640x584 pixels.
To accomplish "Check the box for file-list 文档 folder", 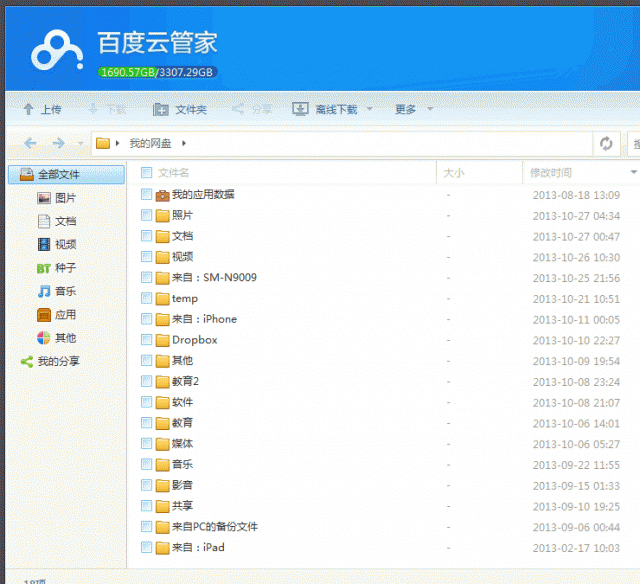I will 147,236.
